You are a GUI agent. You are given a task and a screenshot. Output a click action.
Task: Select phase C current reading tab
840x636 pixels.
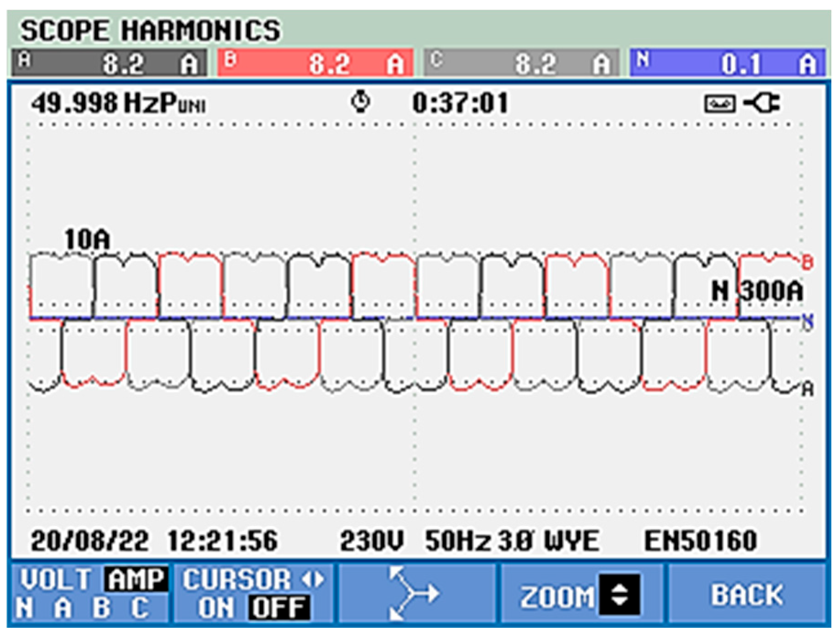tap(521, 63)
